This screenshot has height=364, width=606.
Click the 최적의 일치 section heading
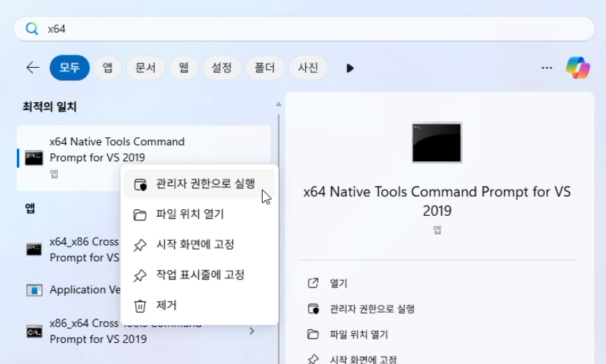pos(50,107)
